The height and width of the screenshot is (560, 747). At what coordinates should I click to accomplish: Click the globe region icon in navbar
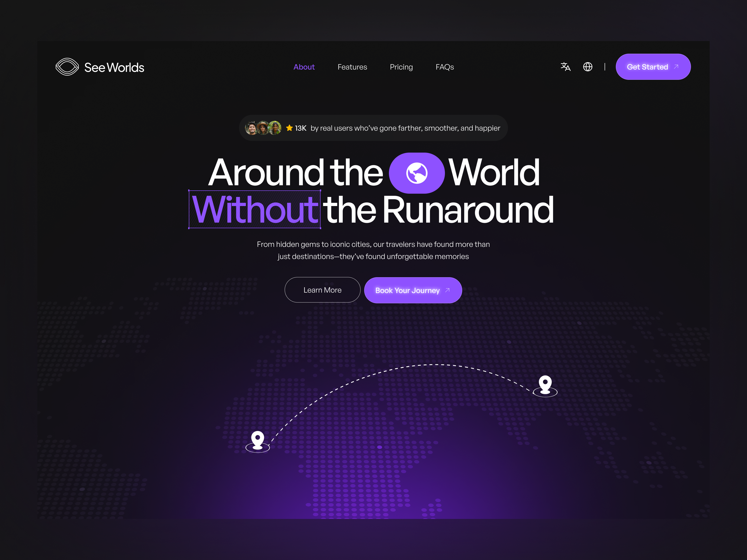pos(588,67)
